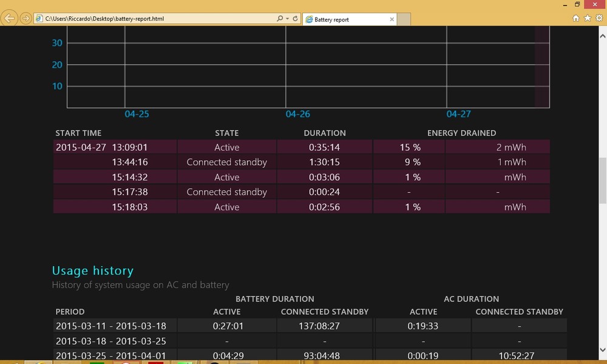Click the AC DURATION group header

tap(471, 299)
